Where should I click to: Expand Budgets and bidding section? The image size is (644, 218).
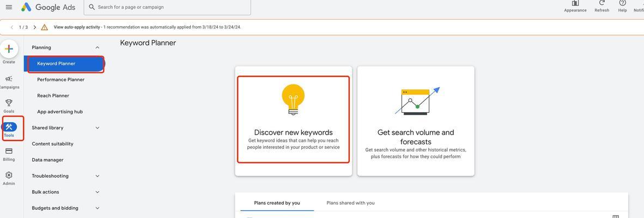(x=98, y=208)
